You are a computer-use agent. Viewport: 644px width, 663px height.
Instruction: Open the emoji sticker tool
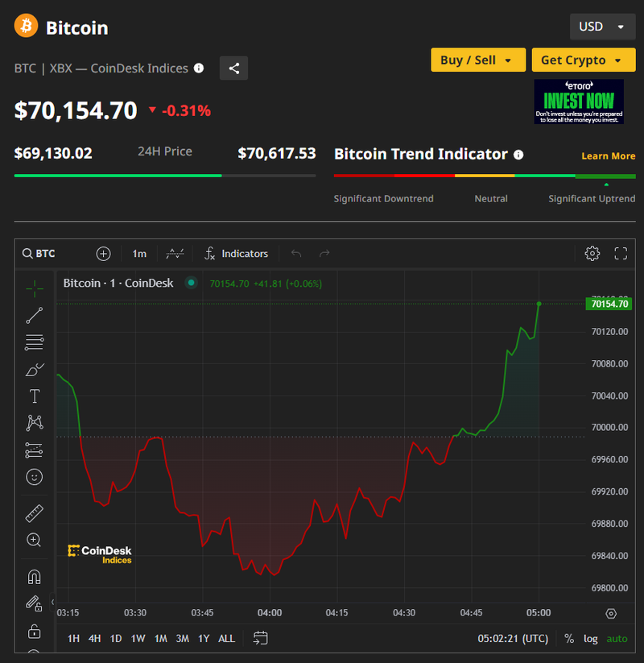tap(34, 477)
